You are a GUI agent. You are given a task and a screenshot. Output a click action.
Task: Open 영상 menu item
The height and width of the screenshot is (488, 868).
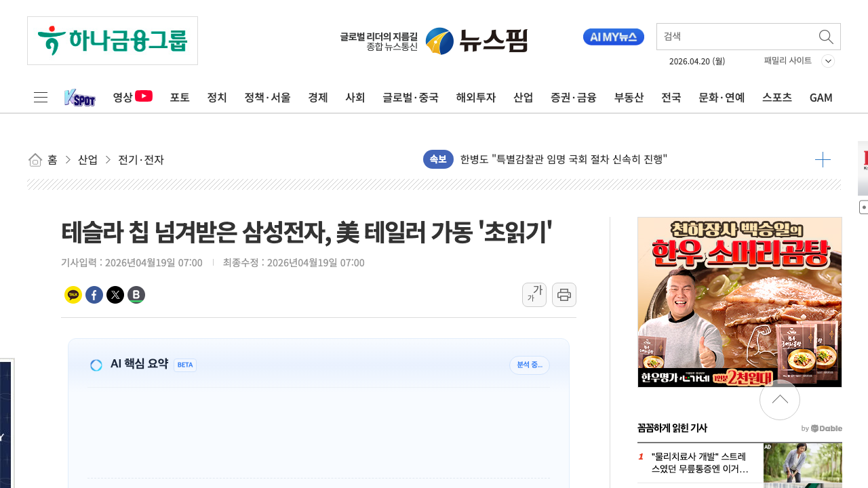133,97
